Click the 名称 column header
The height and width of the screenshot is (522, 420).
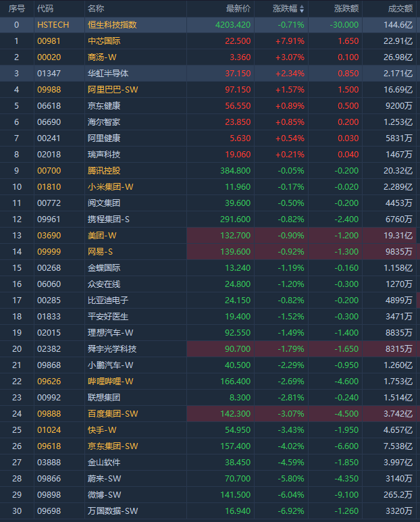tap(96, 9)
